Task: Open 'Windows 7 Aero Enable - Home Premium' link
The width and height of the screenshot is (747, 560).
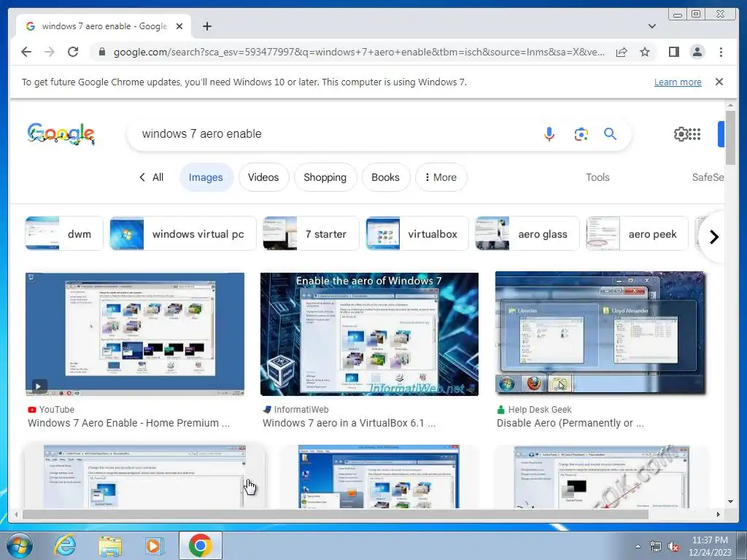Action: coord(128,423)
